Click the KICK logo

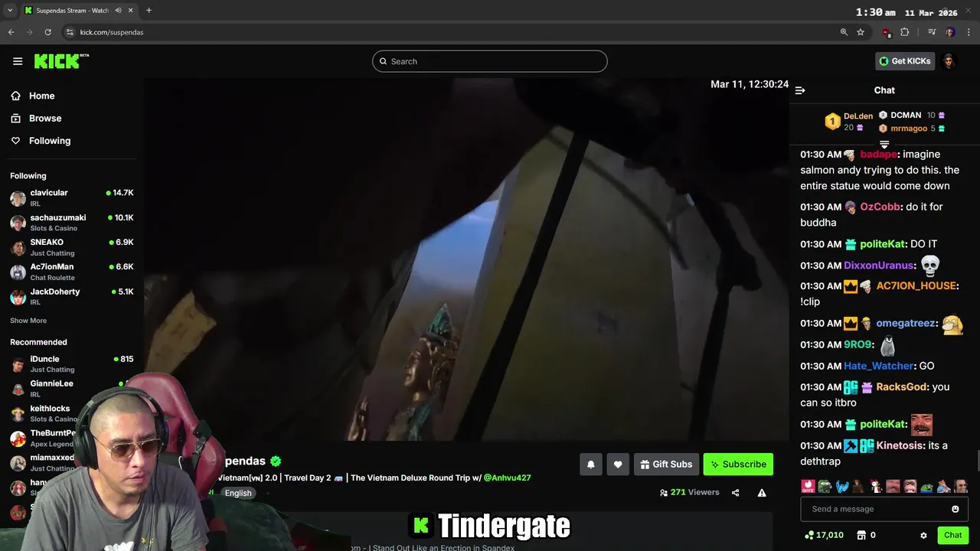(61, 61)
